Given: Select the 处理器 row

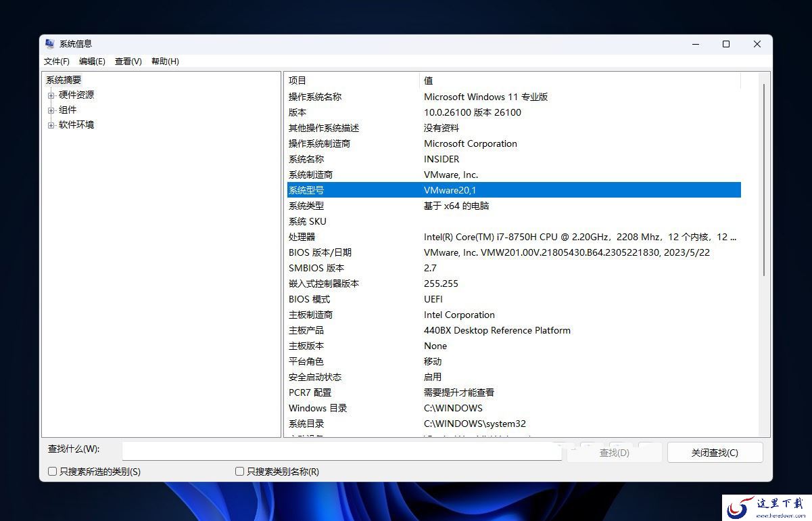Looking at the screenshot, I should click(x=514, y=237).
